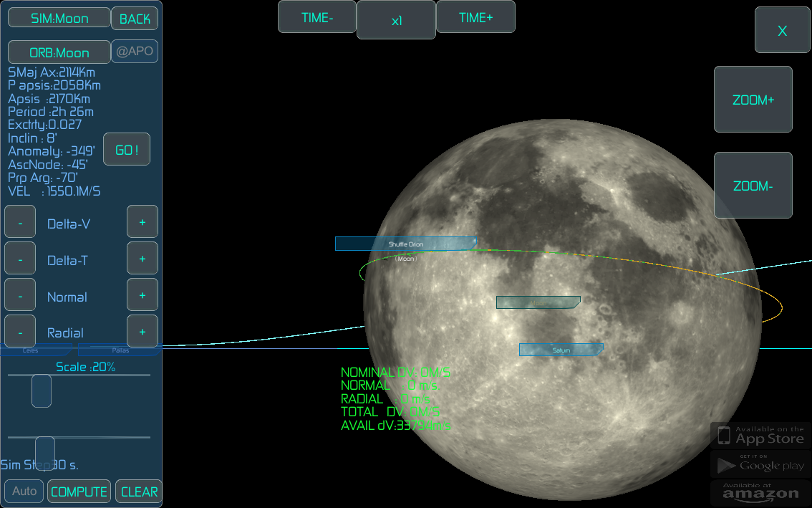The width and height of the screenshot is (812, 508).
Task: Open the Google Play badge
Action: [759, 464]
